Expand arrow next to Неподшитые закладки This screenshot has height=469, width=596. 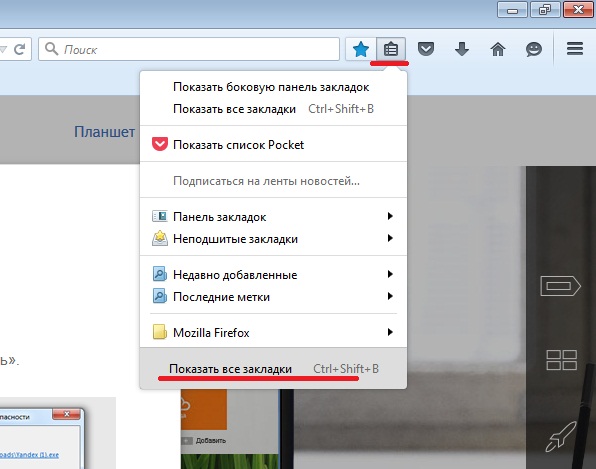click(x=390, y=238)
